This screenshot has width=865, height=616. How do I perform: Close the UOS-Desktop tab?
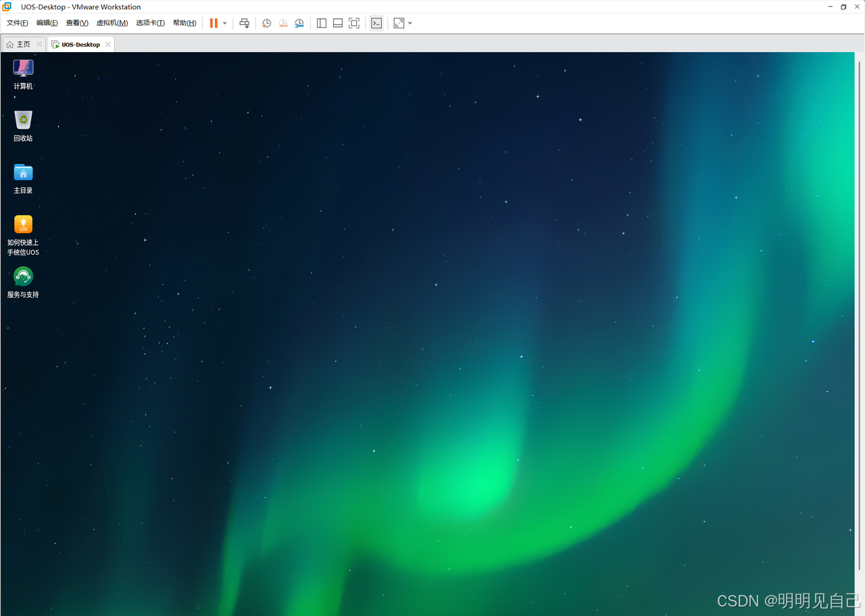pos(108,45)
